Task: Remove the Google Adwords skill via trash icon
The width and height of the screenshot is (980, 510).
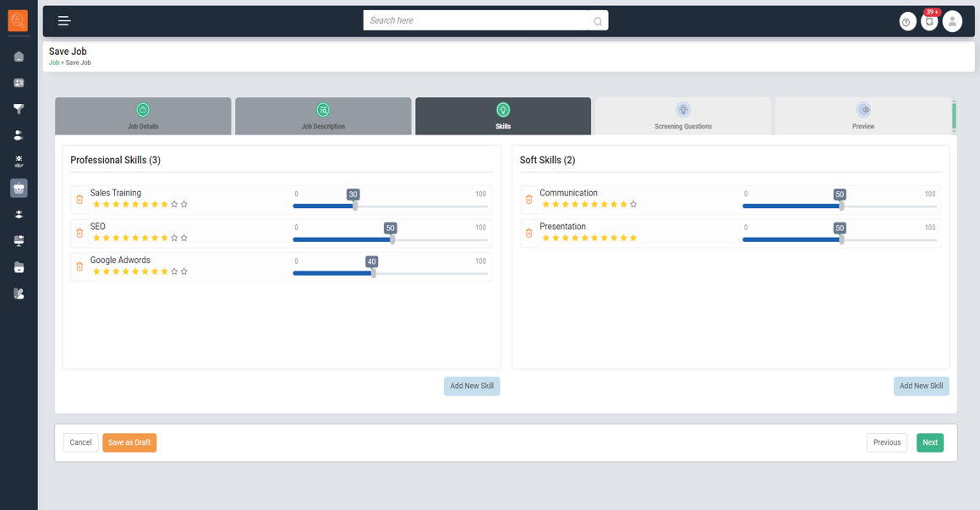Action: tap(79, 266)
